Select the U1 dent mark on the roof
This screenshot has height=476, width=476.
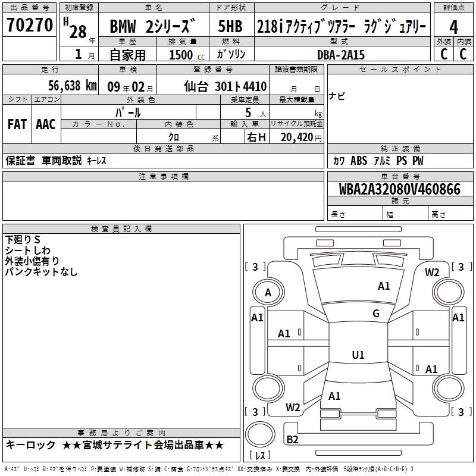point(358,355)
